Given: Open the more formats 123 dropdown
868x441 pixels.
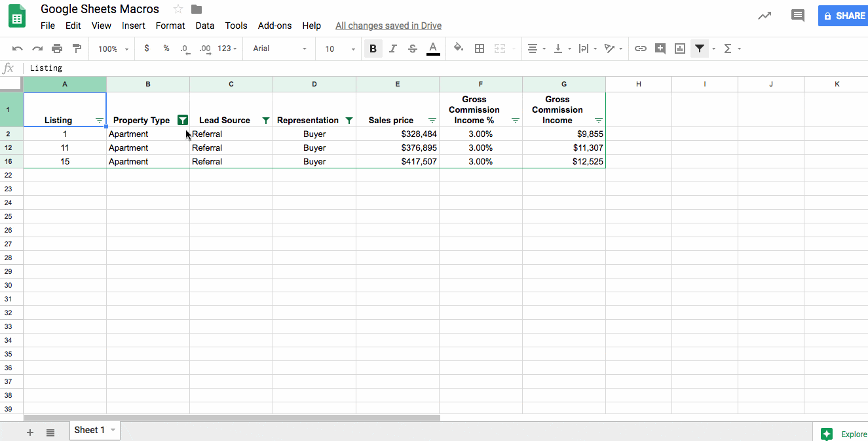Looking at the screenshot, I should coord(225,48).
